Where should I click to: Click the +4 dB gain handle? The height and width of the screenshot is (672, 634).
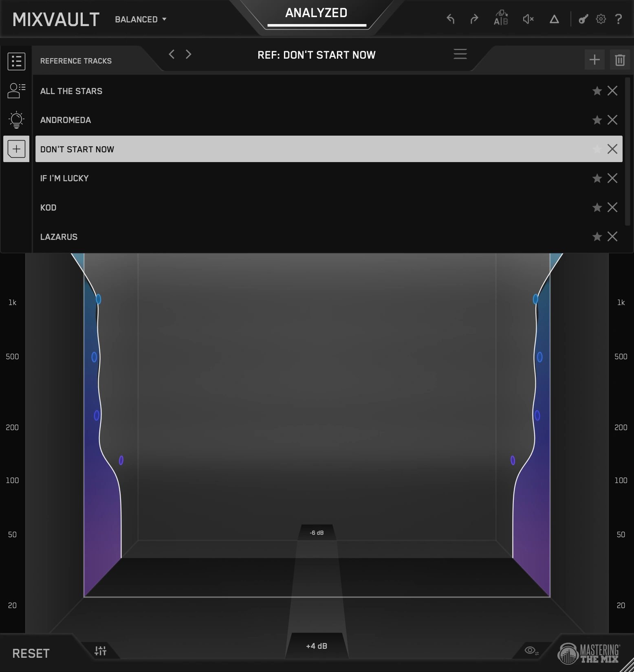(317, 646)
